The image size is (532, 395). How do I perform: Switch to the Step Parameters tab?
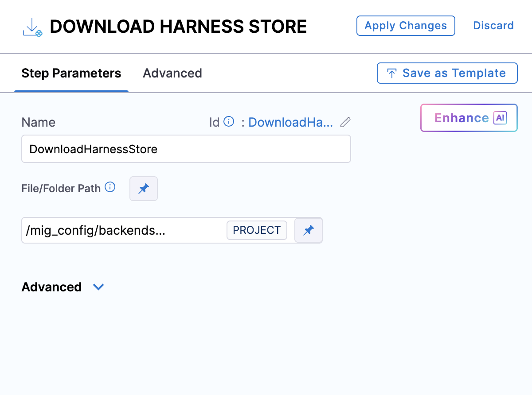pos(71,73)
